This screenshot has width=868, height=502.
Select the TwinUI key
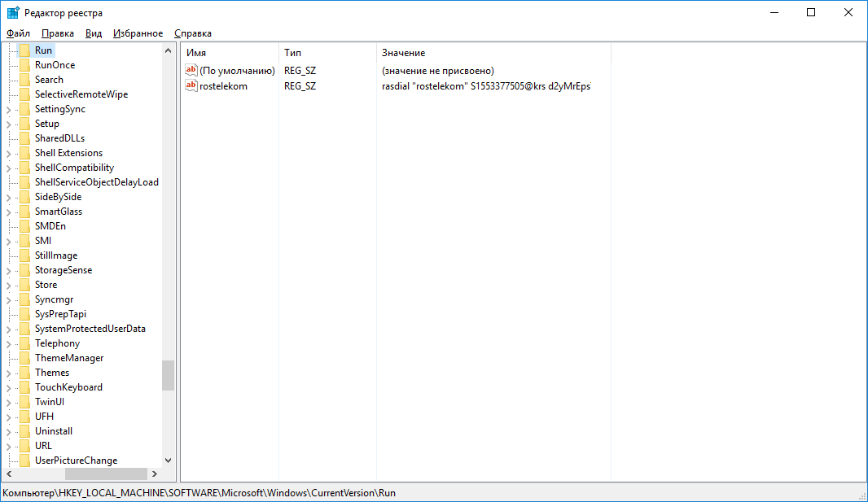(x=50, y=402)
